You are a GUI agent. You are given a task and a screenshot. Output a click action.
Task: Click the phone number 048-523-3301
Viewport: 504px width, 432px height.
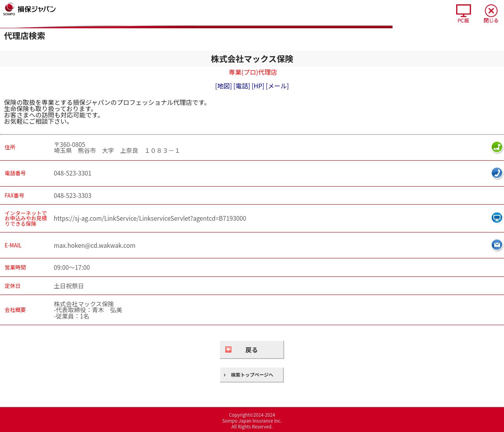(x=73, y=173)
